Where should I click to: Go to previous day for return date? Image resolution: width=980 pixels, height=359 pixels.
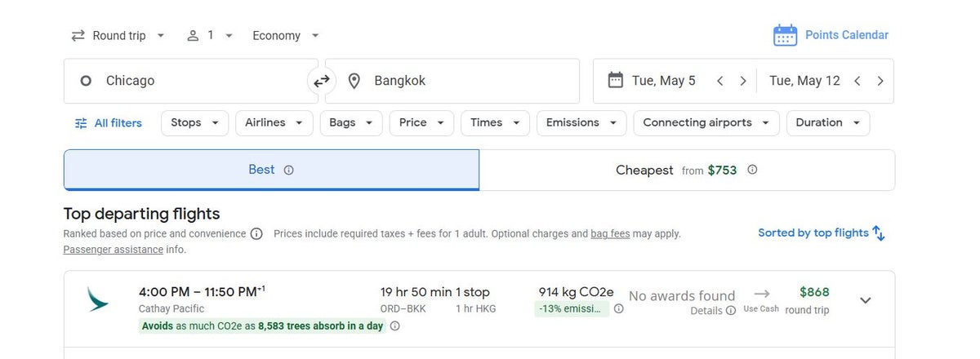857,81
